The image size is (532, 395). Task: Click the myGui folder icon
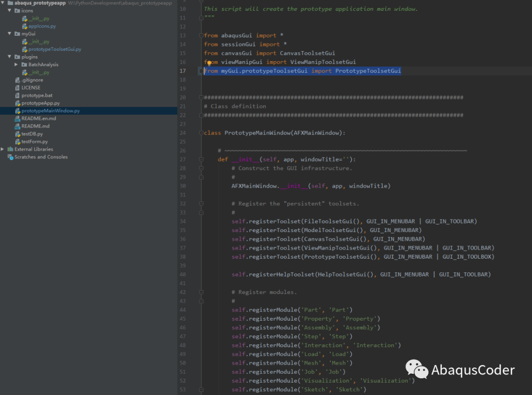click(x=17, y=33)
